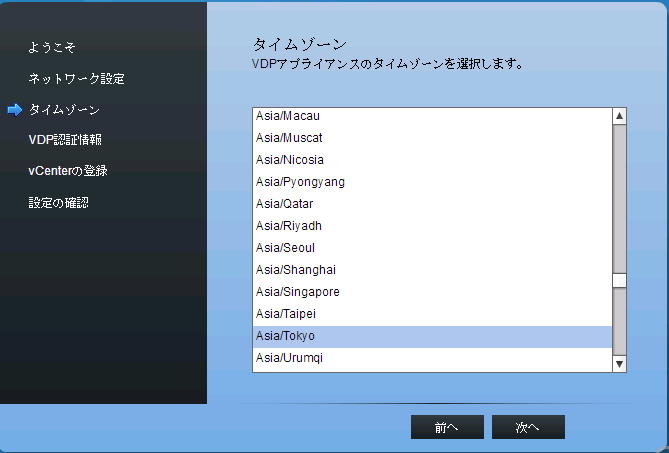Choose Asia/Nicosia from the list

[432, 160]
